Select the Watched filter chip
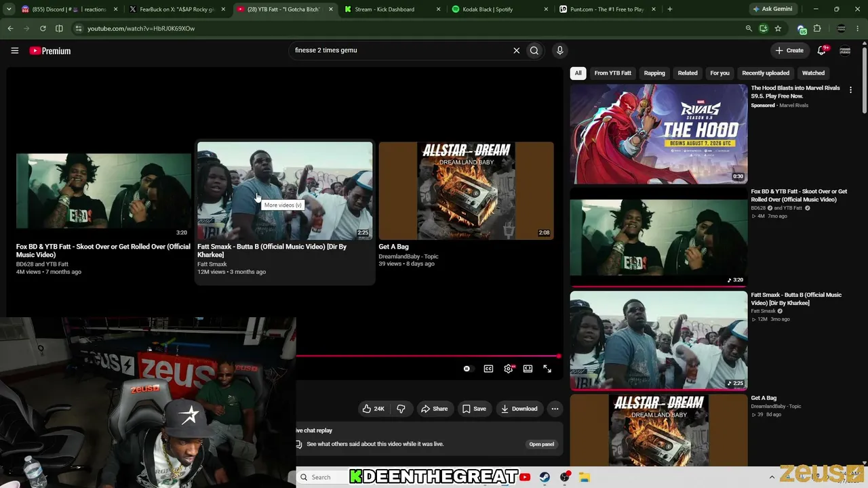The width and height of the screenshot is (868, 488). 813,73
